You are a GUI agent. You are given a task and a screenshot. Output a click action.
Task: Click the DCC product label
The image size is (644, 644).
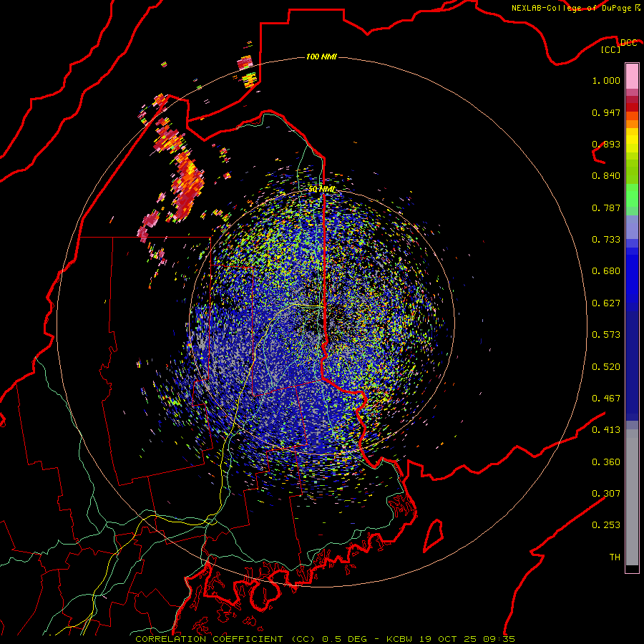click(x=628, y=43)
